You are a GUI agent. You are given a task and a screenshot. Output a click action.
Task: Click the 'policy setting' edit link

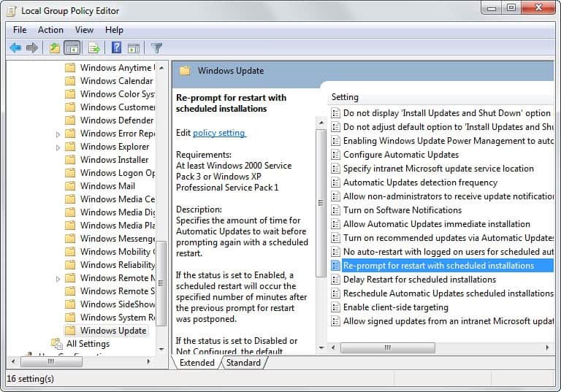(219, 133)
